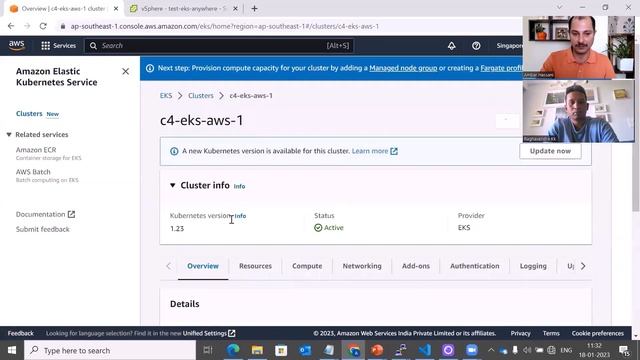Switch to the Resources tab
The width and height of the screenshot is (640, 360).
tap(255, 266)
